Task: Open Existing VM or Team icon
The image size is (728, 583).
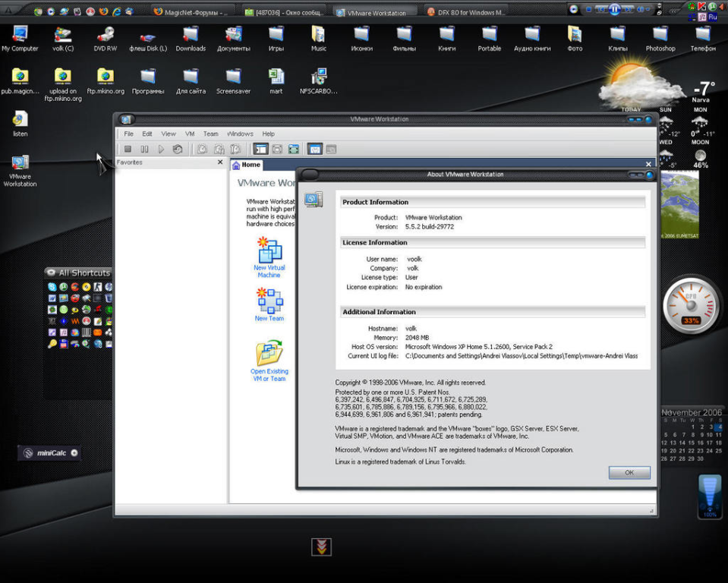Action: coord(269,354)
